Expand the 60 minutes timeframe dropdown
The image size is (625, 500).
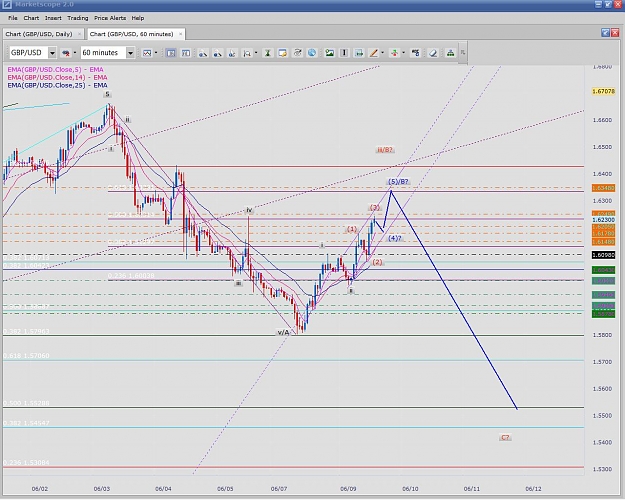pos(130,53)
